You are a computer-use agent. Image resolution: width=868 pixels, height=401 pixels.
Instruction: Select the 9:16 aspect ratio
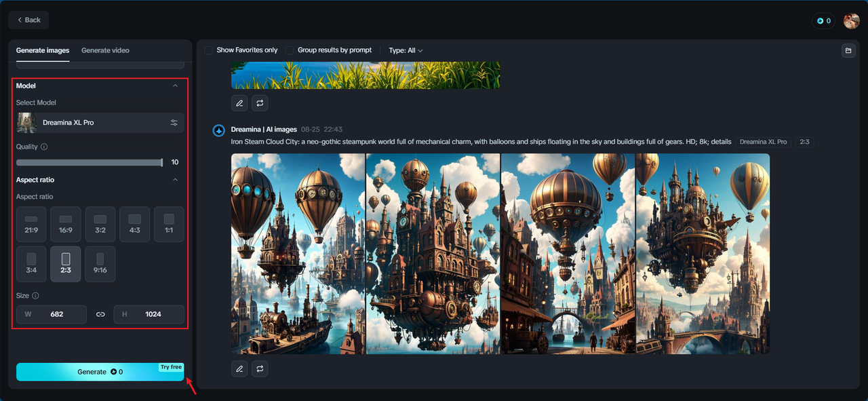click(x=100, y=264)
